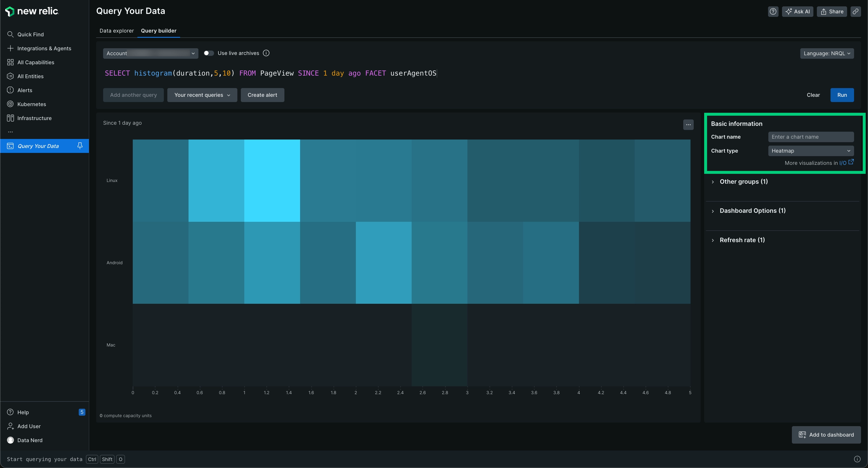Viewport: 868px width, 468px height.
Task: Click the info icon beside Use live archives
Action: (x=266, y=53)
